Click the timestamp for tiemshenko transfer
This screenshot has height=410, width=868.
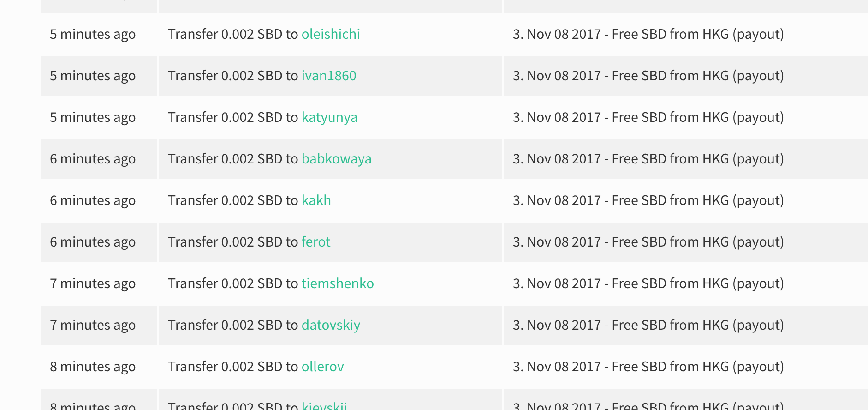(x=93, y=284)
